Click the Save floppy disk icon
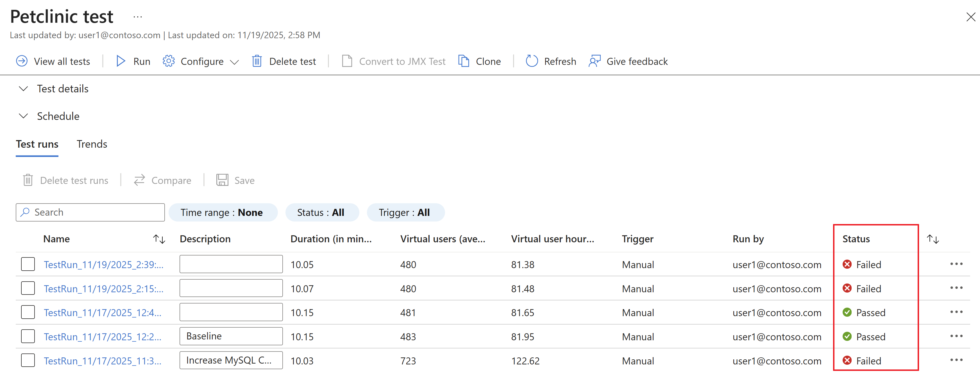 222,180
